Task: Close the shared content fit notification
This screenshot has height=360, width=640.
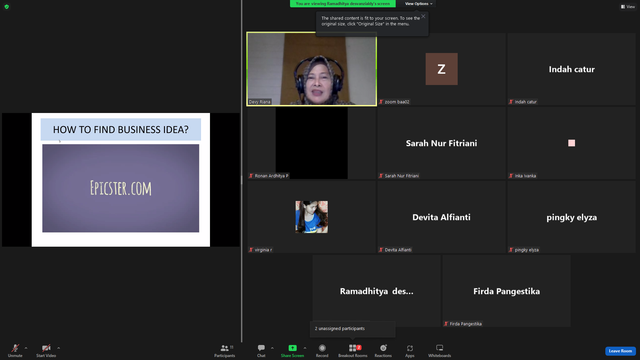Action: point(423,16)
